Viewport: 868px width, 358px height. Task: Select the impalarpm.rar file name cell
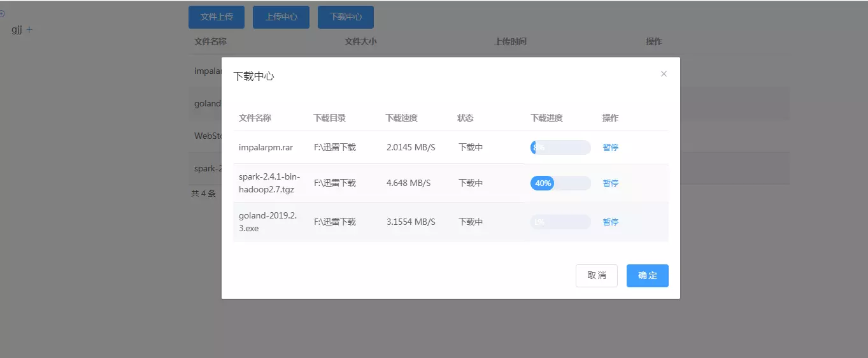[x=266, y=148]
